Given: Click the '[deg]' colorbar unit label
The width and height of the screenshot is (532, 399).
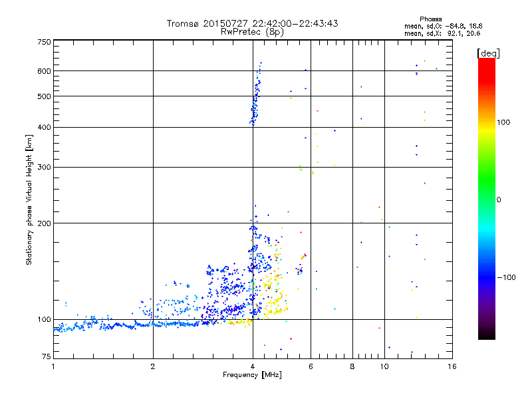Looking at the screenshot, I should 488,53.
